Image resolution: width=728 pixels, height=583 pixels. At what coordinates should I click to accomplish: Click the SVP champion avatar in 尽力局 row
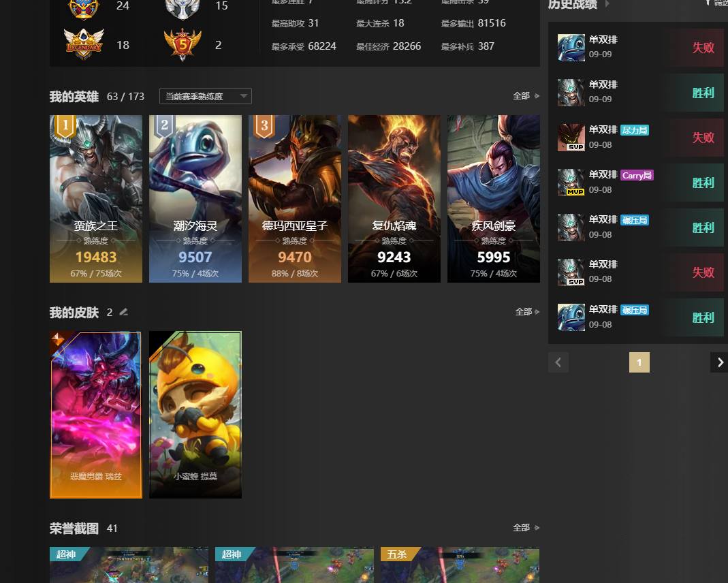571,138
